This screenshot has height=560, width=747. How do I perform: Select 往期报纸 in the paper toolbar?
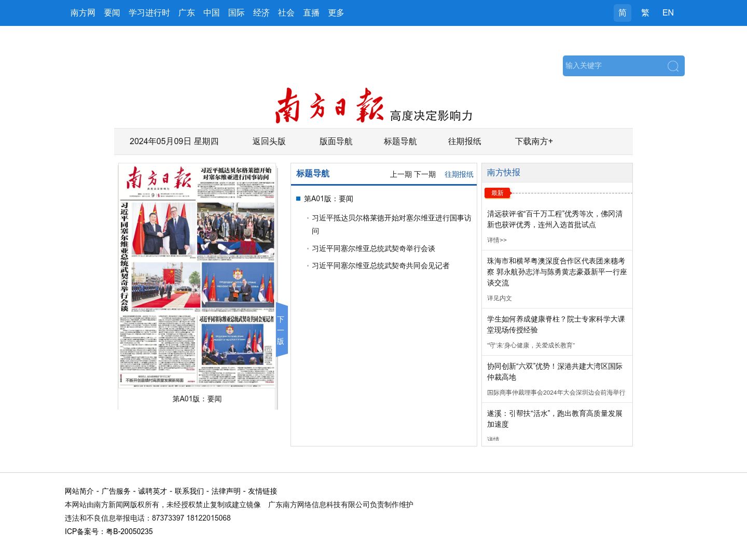tap(465, 142)
